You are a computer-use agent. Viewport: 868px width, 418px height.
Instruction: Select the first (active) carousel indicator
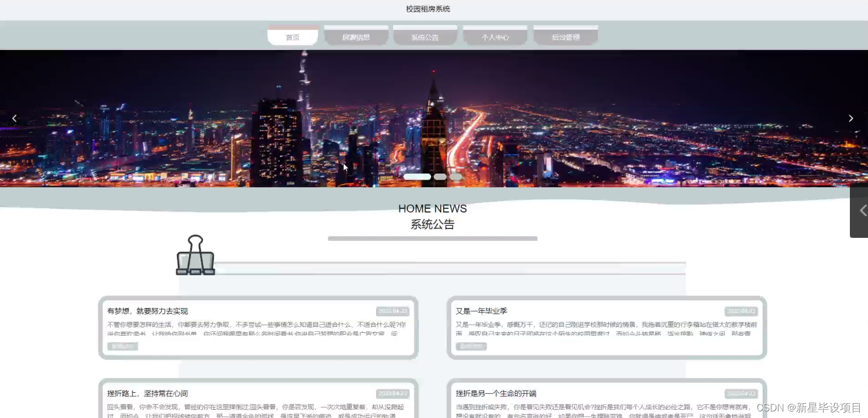(417, 177)
